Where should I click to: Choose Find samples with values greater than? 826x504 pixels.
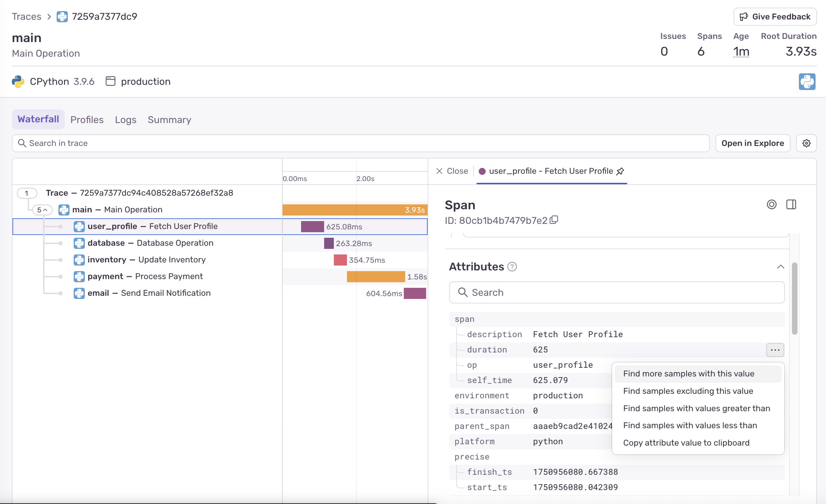(x=698, y=408)
